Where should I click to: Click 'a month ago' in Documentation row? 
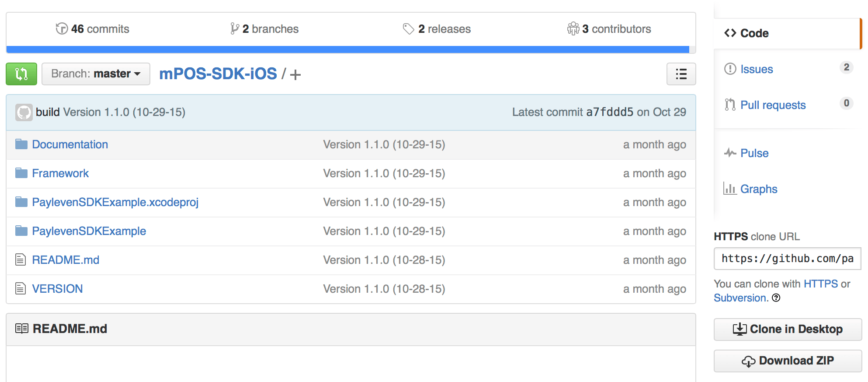coord(655,144)
